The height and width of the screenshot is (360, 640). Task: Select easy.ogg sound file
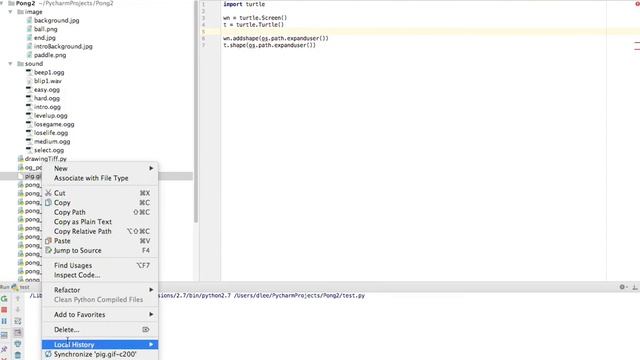click(47, 90)
